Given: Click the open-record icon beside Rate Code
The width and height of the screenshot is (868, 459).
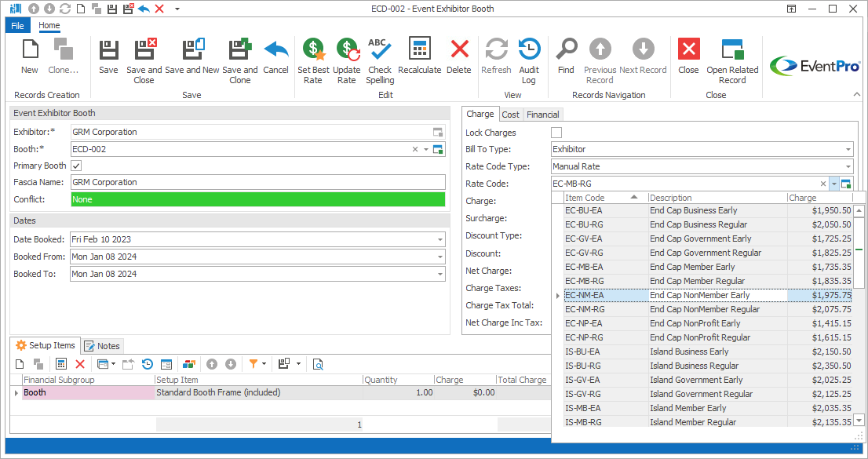Looking at the screenshot, I should coord(845,184).
